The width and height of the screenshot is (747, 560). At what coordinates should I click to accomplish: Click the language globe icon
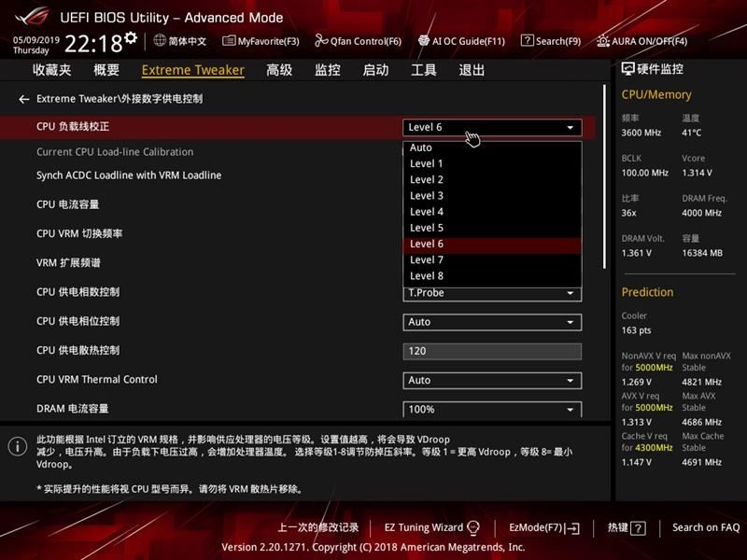[160, 40]
